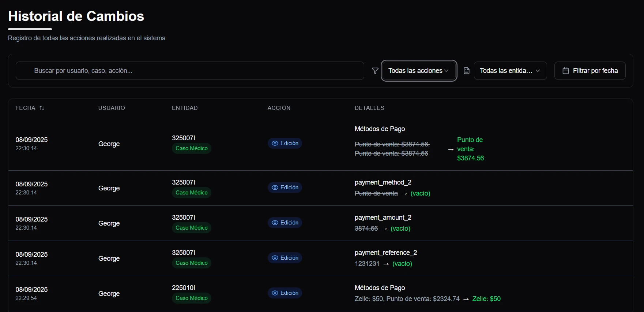644x312 pixels.
Task: Focus the Buscar por usuario search field
Action: pos(189,71)
